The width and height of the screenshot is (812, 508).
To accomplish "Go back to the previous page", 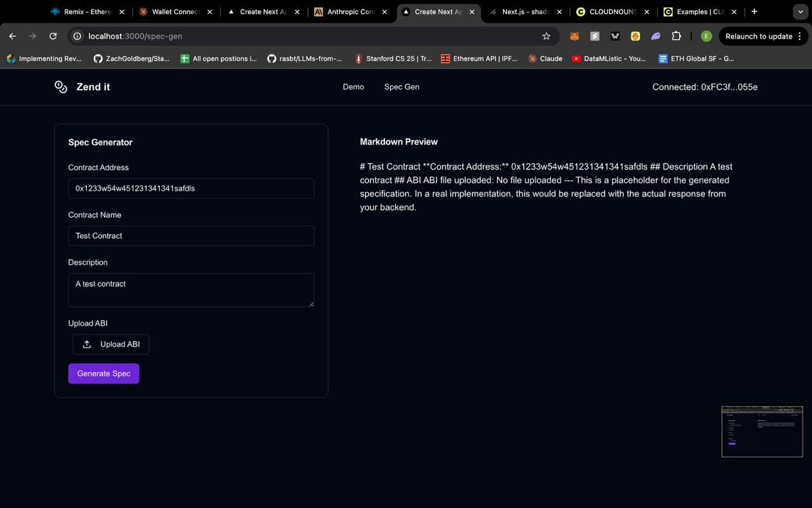I will pyautogui.click(x=13, y=36).
